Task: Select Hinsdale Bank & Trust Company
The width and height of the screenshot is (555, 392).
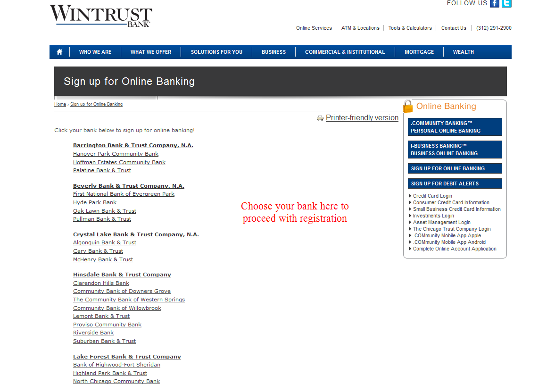Action: [x=122, y=275]
